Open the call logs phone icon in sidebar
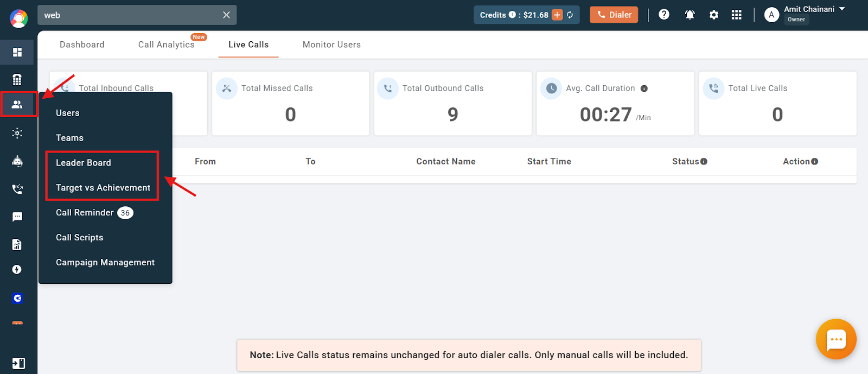Screen dimensions: 868x374 pyautogui.click(x=17, y=189)
